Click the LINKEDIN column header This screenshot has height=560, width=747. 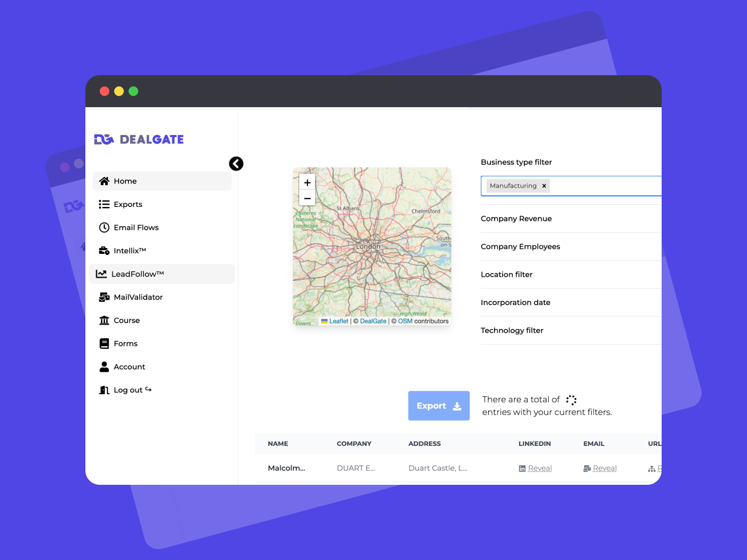535,444
